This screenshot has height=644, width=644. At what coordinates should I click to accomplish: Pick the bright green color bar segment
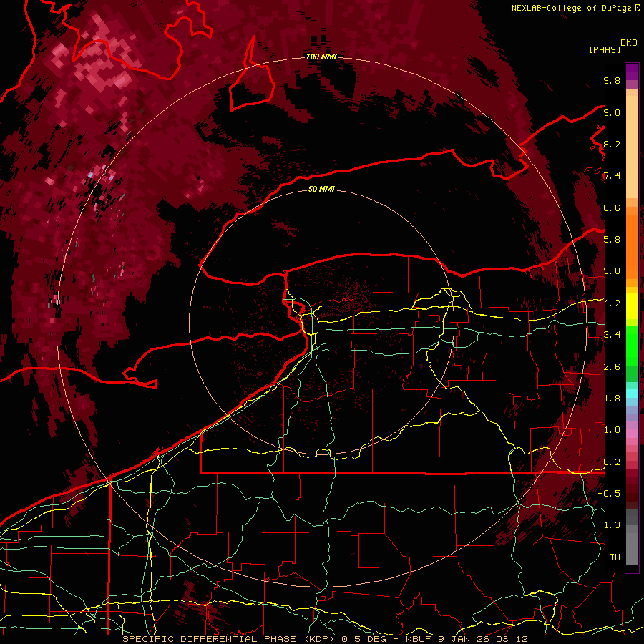click(x=632, y=345)
